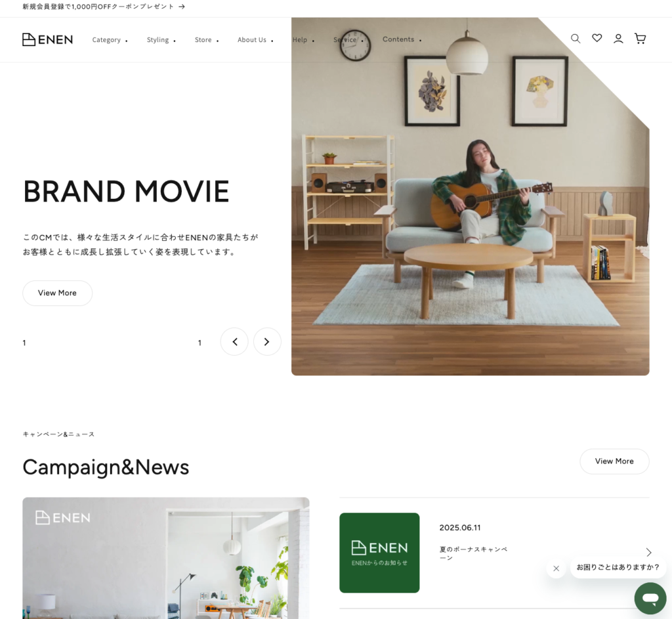Click the search magnifier icon
672x619 pixels.
tap(576, 39)
